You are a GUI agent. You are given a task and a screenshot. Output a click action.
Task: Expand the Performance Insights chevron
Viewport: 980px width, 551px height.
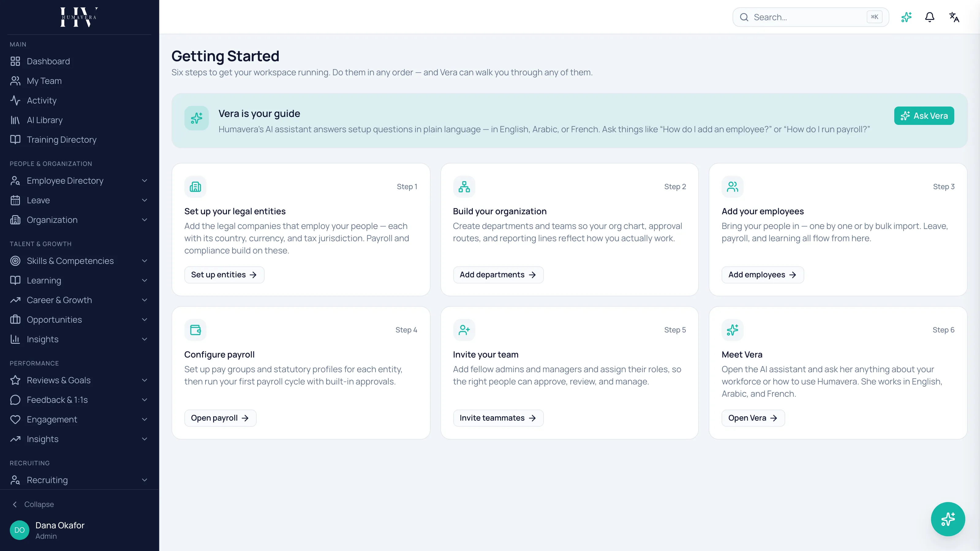coord(145,439)
